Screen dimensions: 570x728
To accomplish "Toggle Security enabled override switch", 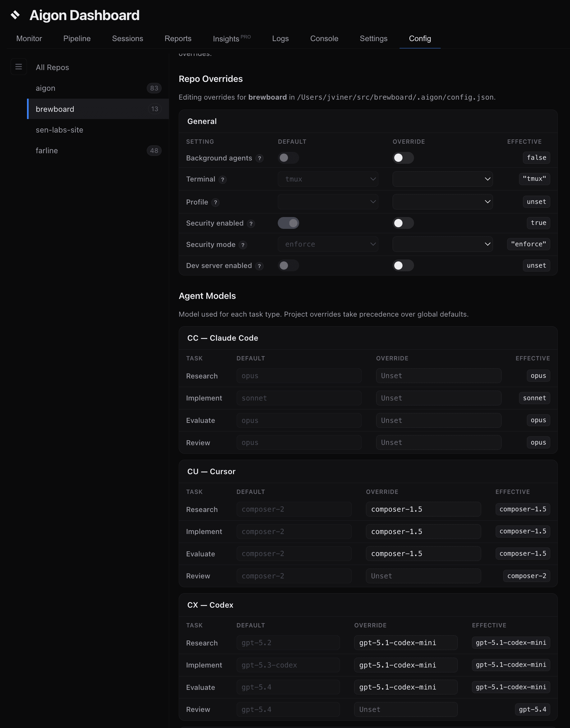I will pos(403,223).
